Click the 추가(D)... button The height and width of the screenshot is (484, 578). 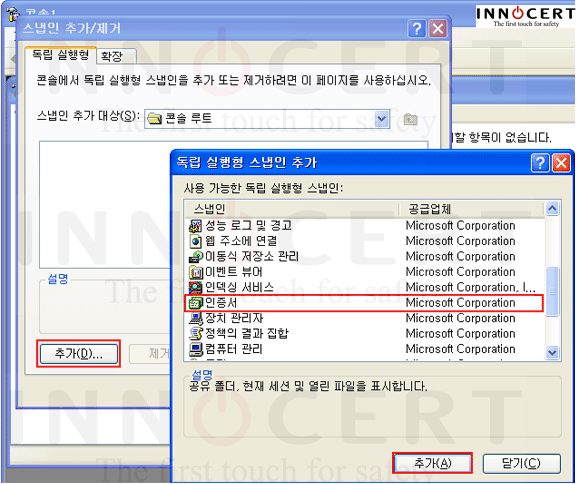[x=79, y=354]
